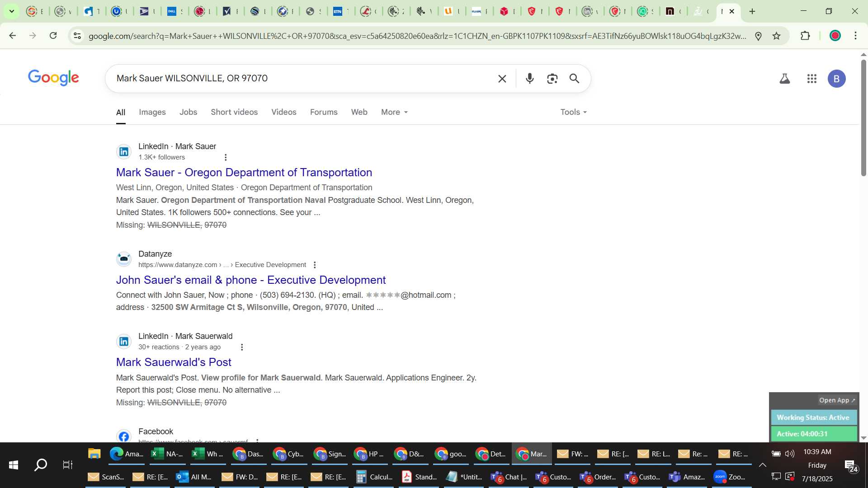Open notification center icon
The height and width of the screenshot is (488, 868).
coord(851,466)
